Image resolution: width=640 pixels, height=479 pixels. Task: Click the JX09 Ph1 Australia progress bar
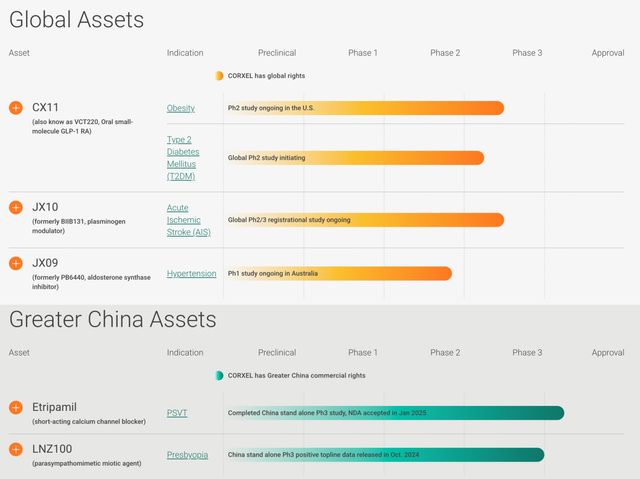point(338,273)
